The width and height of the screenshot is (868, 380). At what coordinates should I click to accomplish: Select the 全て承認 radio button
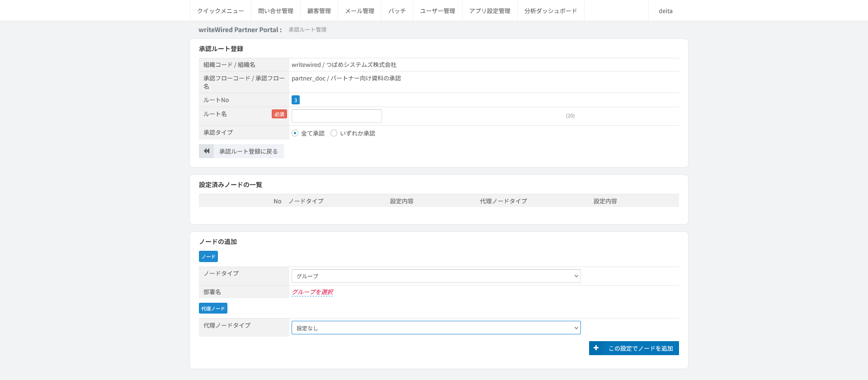tap(295, 133)
